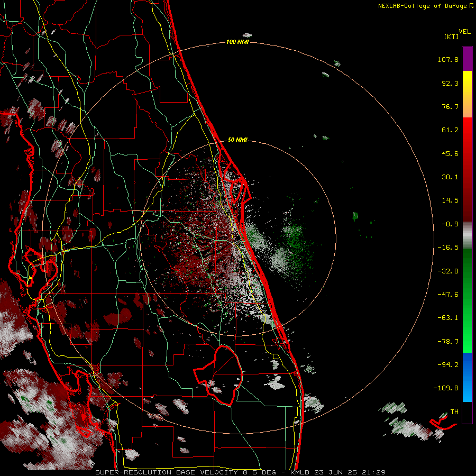Click the -16.5 color scale value

coord(448,248)
